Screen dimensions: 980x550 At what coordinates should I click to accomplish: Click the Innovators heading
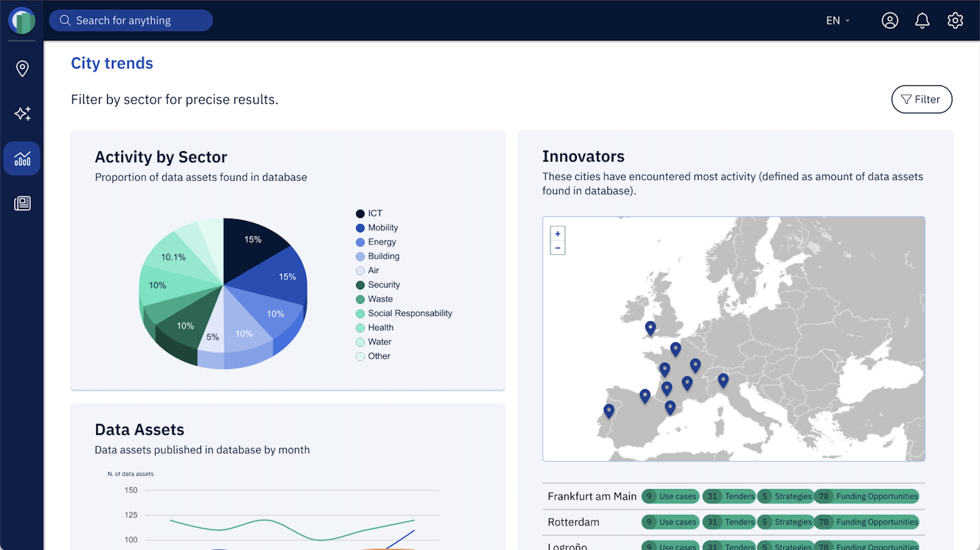click(583, 156)
